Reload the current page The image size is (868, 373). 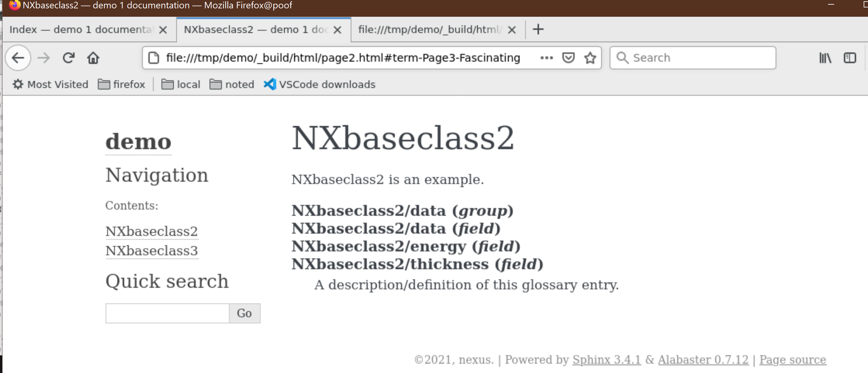point(69,58)
